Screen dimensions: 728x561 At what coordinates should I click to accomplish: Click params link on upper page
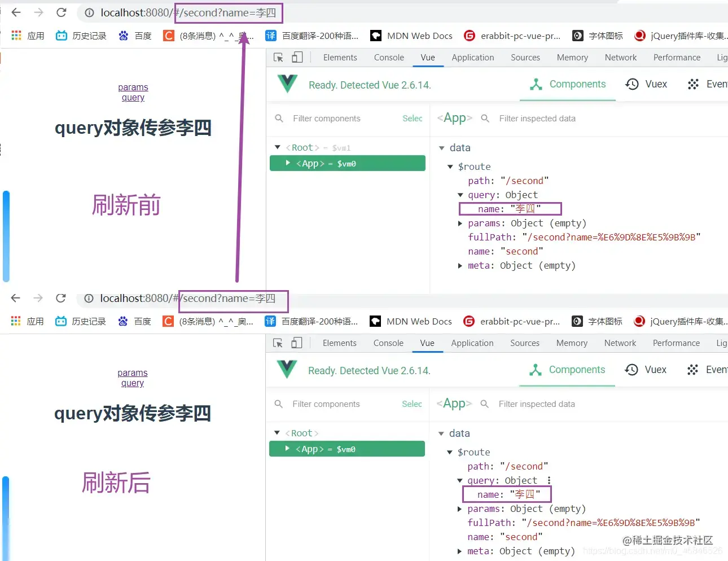[133, 87]
